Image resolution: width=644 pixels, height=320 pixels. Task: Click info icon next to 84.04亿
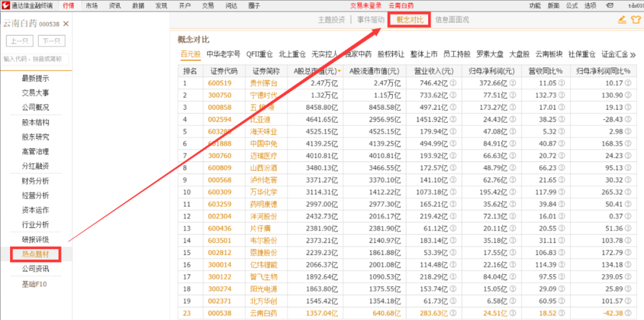(x=513, y=277)
